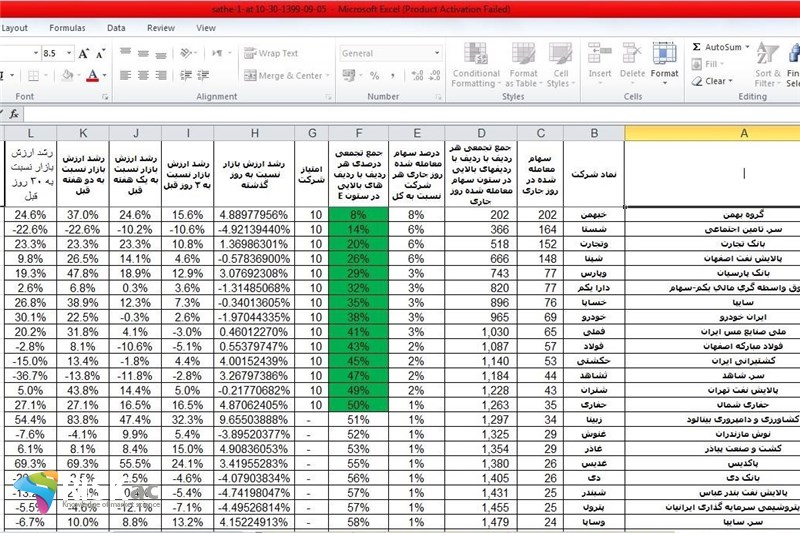Shrink font size with the small A icon
The width and height of the screenshot is (800, 533).
(101, 53)
